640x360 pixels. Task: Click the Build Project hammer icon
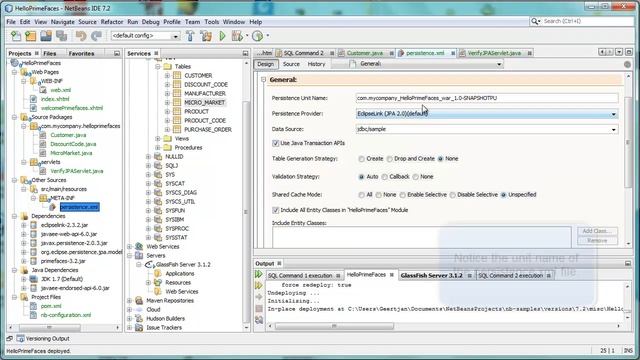190,36
